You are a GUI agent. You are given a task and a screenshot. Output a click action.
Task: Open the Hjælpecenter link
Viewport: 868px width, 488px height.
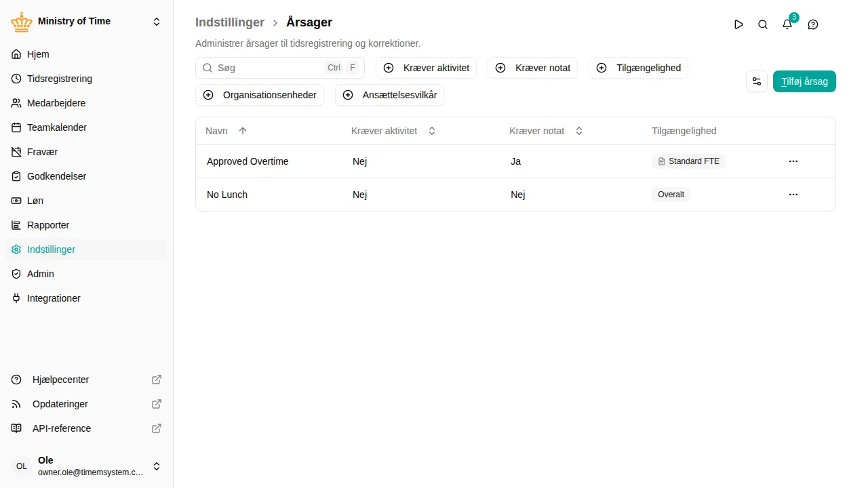pyautogui.click(x=86, y=380)
